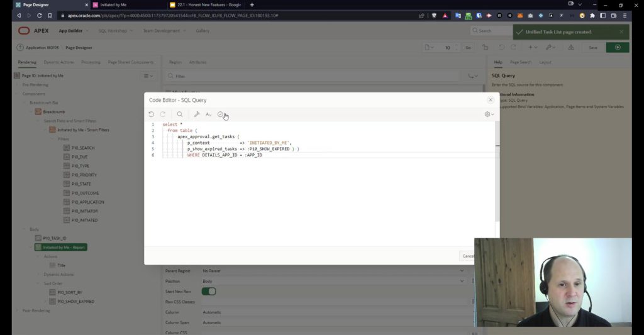644x335 pixels.
Task: Click the Code Editor vertical scrollbar
Action: 497,172
